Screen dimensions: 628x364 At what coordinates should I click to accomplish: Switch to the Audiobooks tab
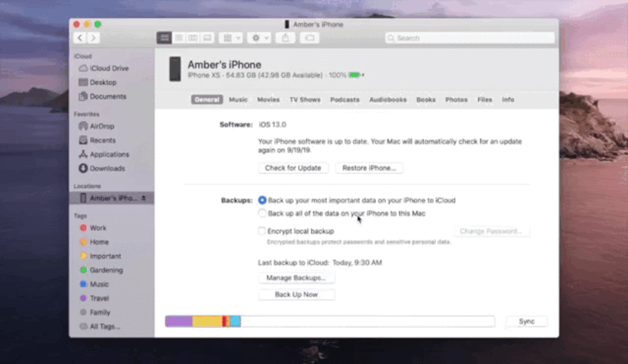[x=388, y=100]
